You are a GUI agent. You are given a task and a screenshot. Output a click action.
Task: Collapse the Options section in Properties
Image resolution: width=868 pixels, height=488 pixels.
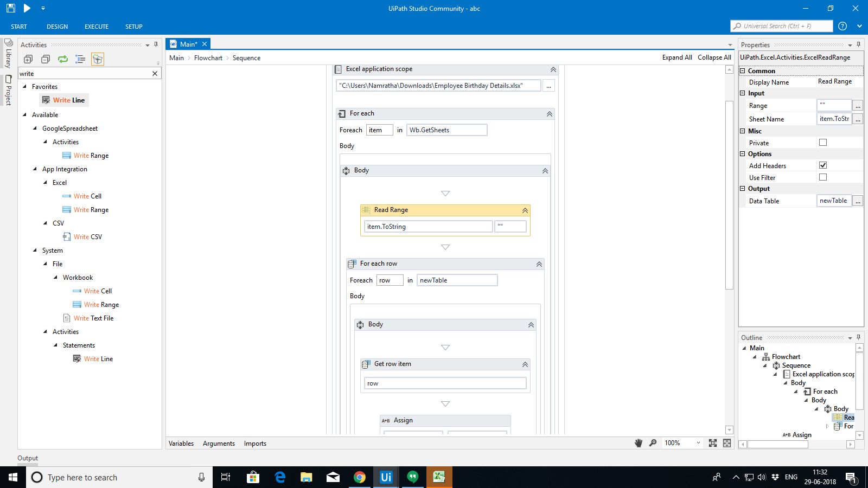coord(743,154)
